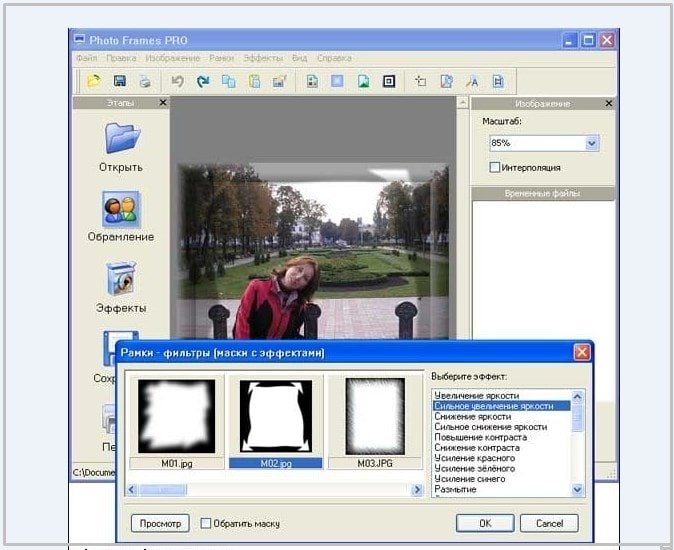Click the save floppy disk toolbar icon
This screenshot has width=674, height=550.
pyautogui.click(x=120, y=81)
